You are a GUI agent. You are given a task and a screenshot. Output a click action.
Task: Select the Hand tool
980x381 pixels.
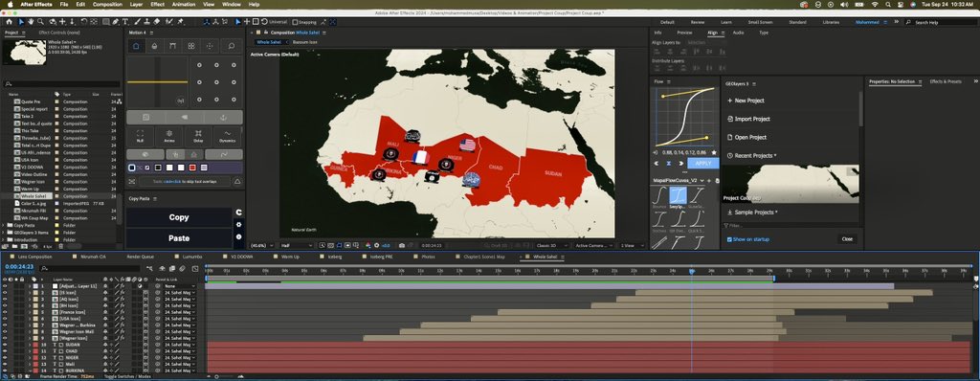tap(31, 22)
